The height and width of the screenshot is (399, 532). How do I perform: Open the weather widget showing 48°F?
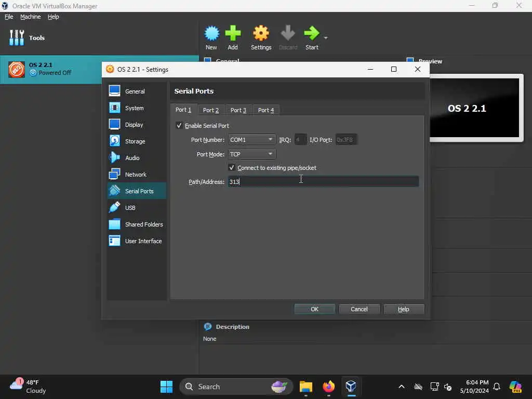pyautogui.click(x=28, y=387)
